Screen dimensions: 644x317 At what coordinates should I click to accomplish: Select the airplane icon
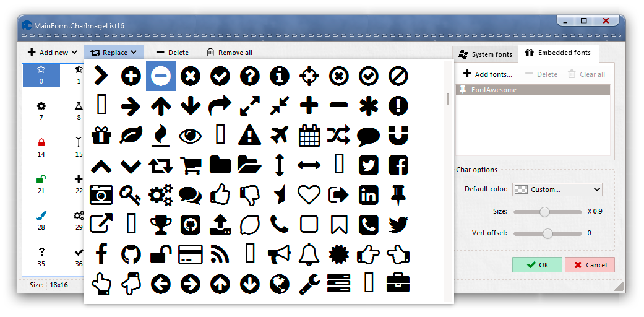coord(279,135)
